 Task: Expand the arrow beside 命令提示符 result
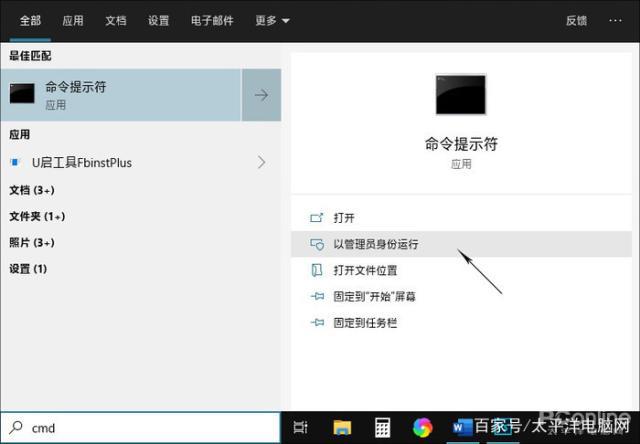click(261, 95)
